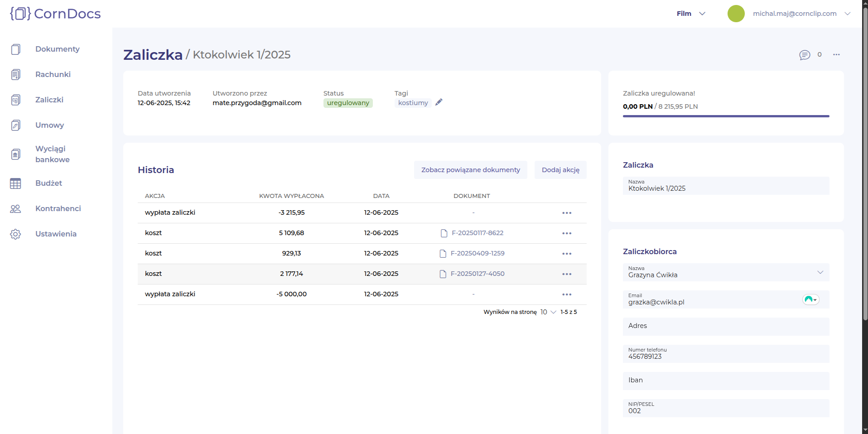Click the DOKUMENT column header
The height and width of the screenshot is (434, 868).
[x=472, y=196]
